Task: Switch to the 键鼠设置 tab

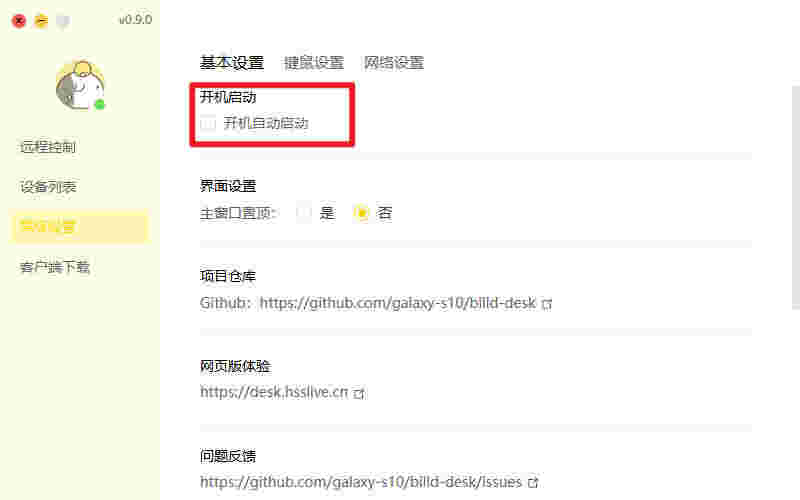Action: coord(314,63)
